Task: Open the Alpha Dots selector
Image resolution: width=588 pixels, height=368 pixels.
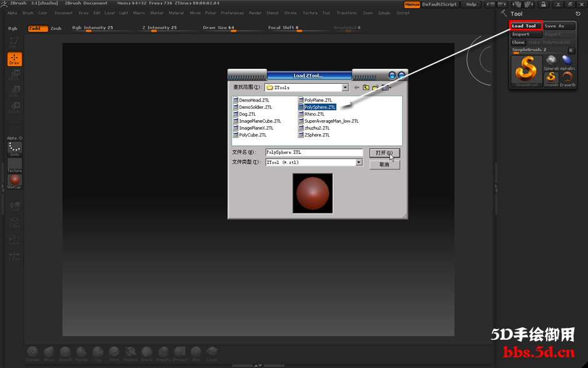Action: tap(14, 148)
